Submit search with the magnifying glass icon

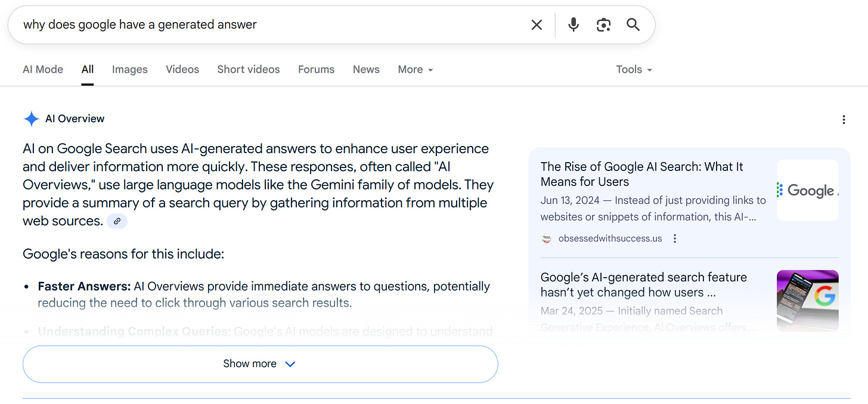pyautogui.click(x=633, y=24)
